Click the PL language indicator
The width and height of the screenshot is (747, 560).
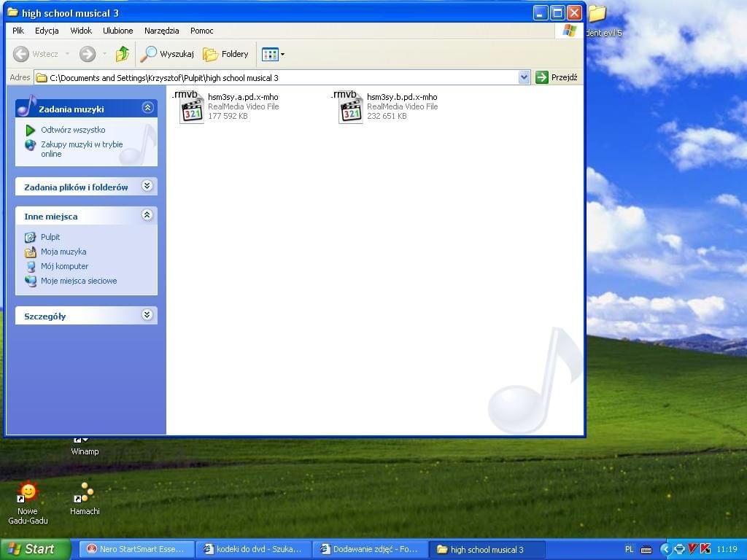630,550
